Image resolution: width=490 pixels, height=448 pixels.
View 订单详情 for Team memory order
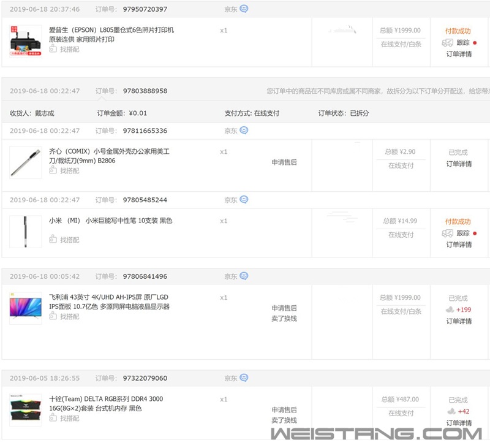(459, 423)
